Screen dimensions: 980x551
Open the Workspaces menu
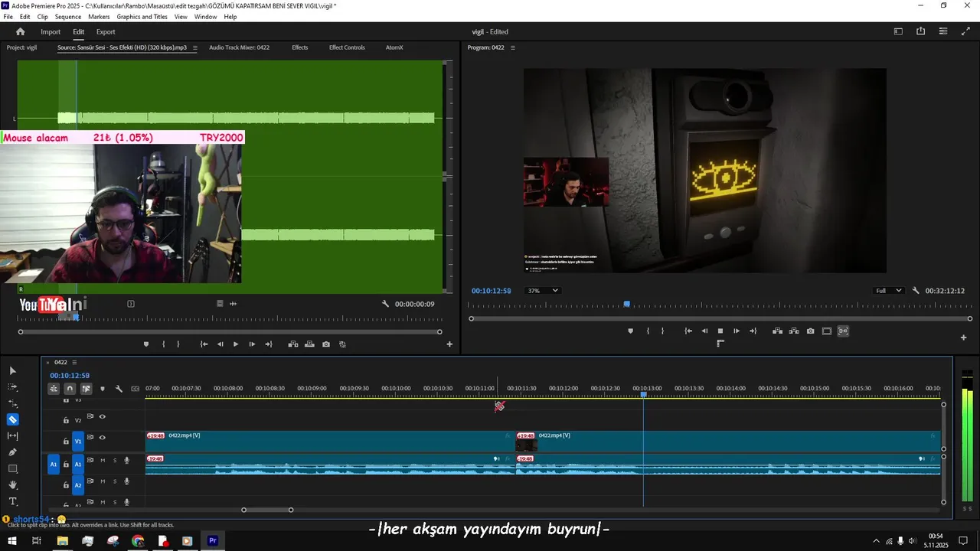898,31
